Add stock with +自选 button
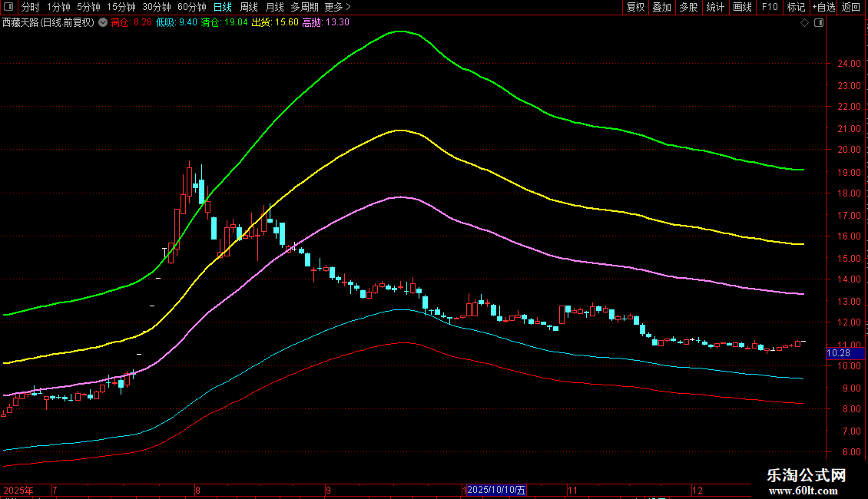This screenshot has height=499, width=868. coord(823,7)
